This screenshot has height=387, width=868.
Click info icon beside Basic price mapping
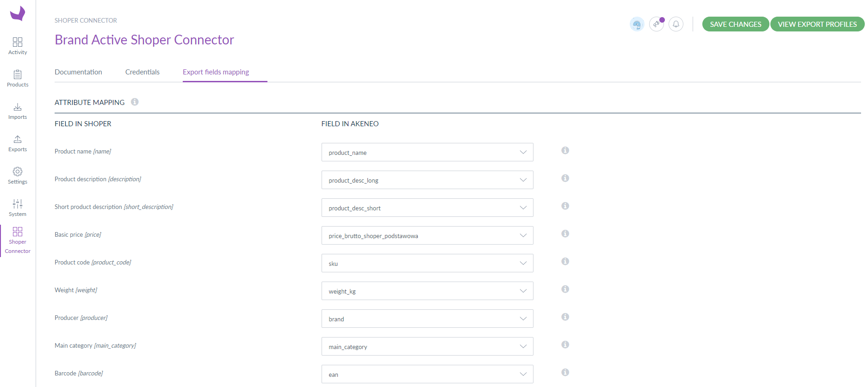pyautogui.click(x=565, y=233)
